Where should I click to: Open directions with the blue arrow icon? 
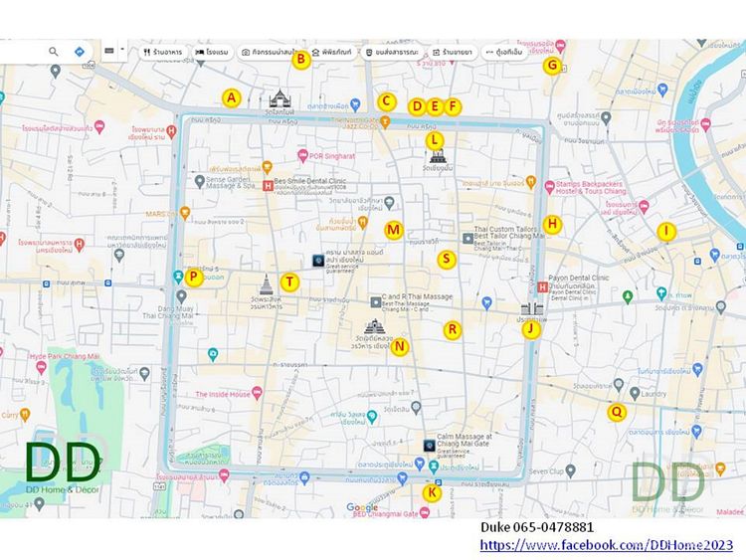tap(80, 51)
